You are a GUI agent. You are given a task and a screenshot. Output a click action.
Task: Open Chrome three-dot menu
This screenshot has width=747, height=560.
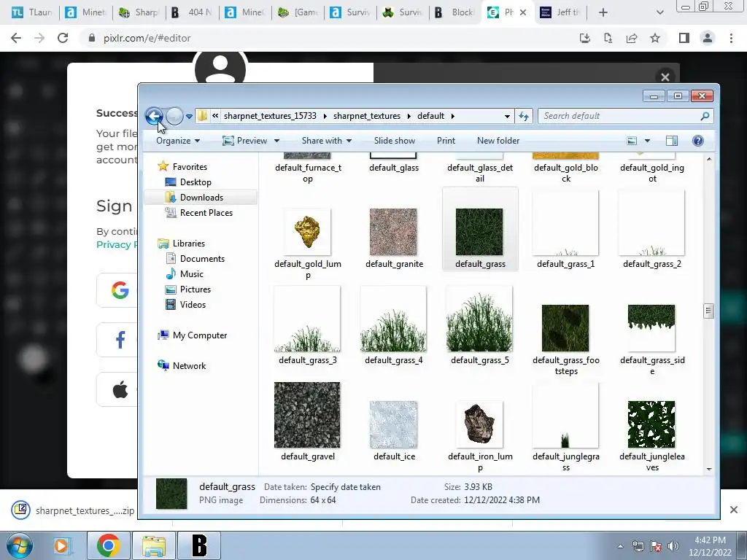[731, 38]
